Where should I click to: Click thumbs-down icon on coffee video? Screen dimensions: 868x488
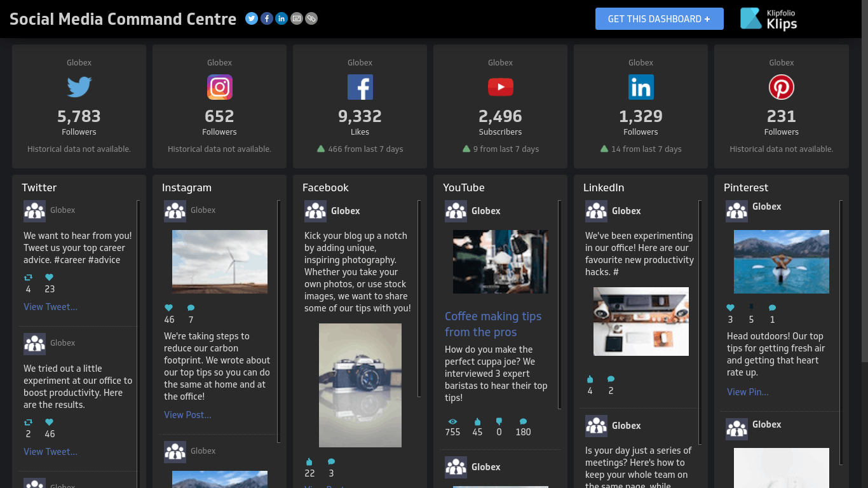pos(499,421)
